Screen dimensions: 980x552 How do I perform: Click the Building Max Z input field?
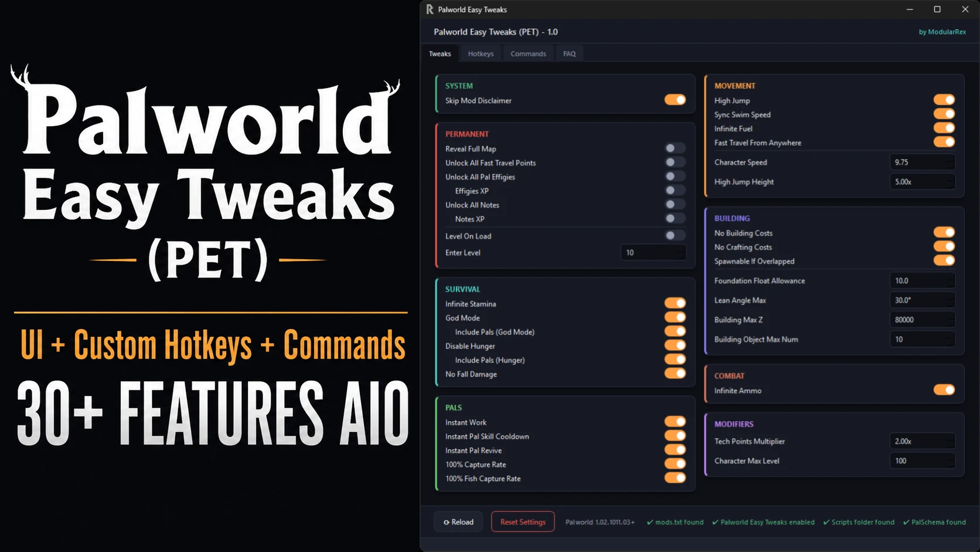click(x=922, y=320)
